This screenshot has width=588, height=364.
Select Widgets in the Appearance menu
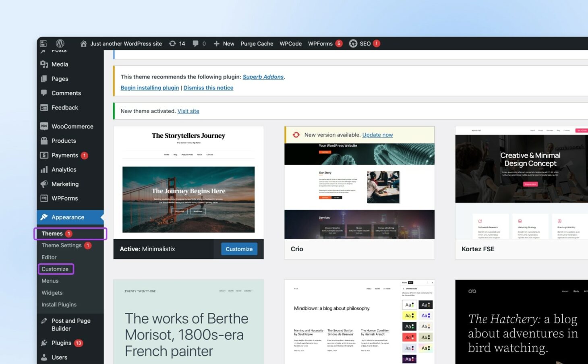pos(52,293)
